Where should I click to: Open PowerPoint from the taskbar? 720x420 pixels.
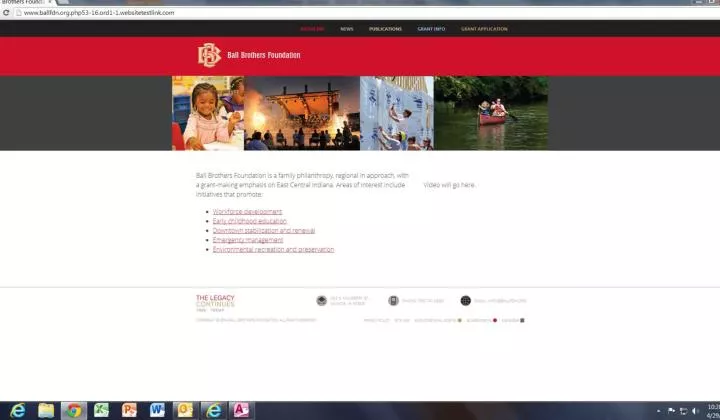coord(129,410)
